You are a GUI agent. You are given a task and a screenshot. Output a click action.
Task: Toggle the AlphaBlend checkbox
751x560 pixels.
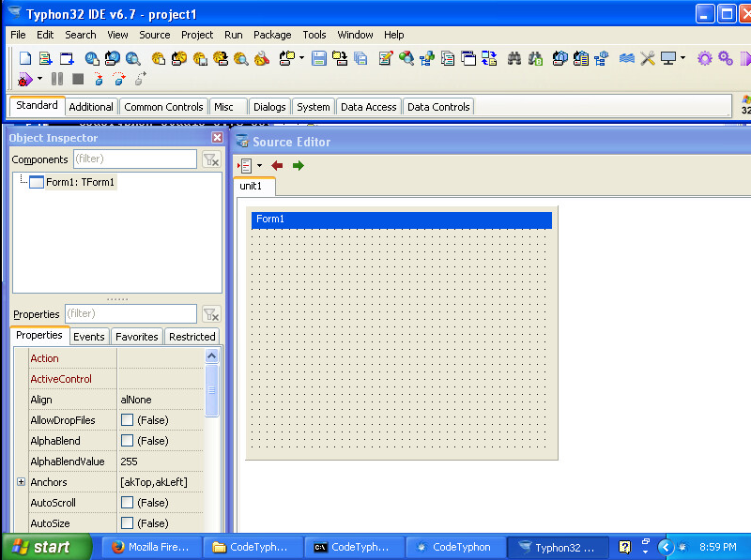click(128, 441)
